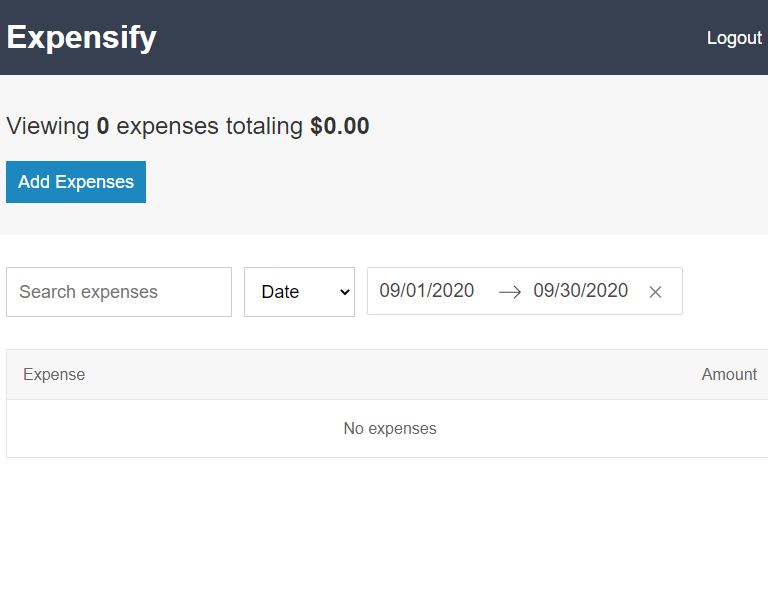Screen dimensions: 768x590
Task: Click the arrow between the dates
Action: [x=510, y=292]
